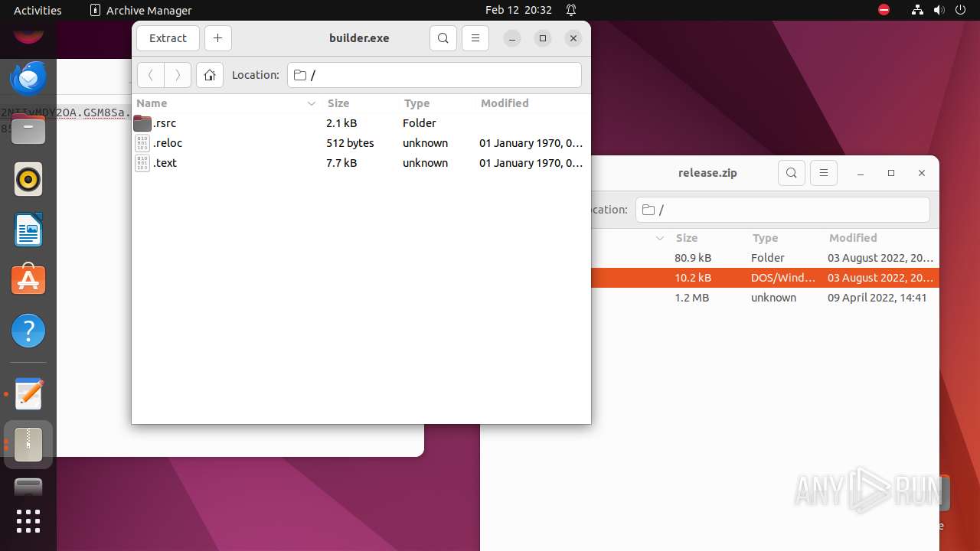
Task: Select the .text file icon
Action: [142, 163]
